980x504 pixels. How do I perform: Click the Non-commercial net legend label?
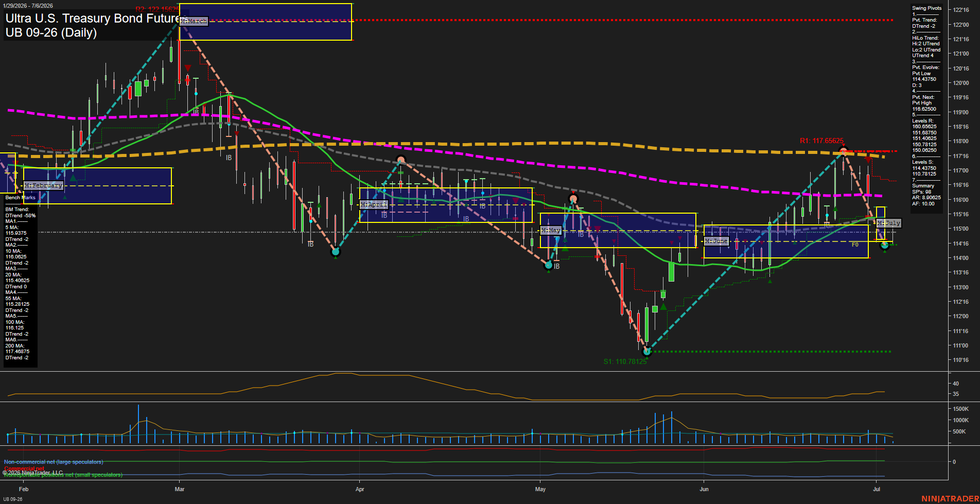point(54,462)
